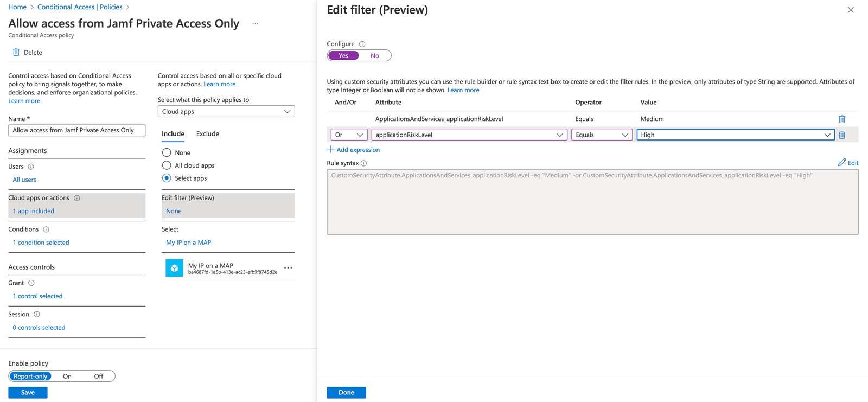The height and width of the screenshot is (402, 868).
Task: Open the Cloud apps policy applies-to dropdown
Action: tap(226, 111)
